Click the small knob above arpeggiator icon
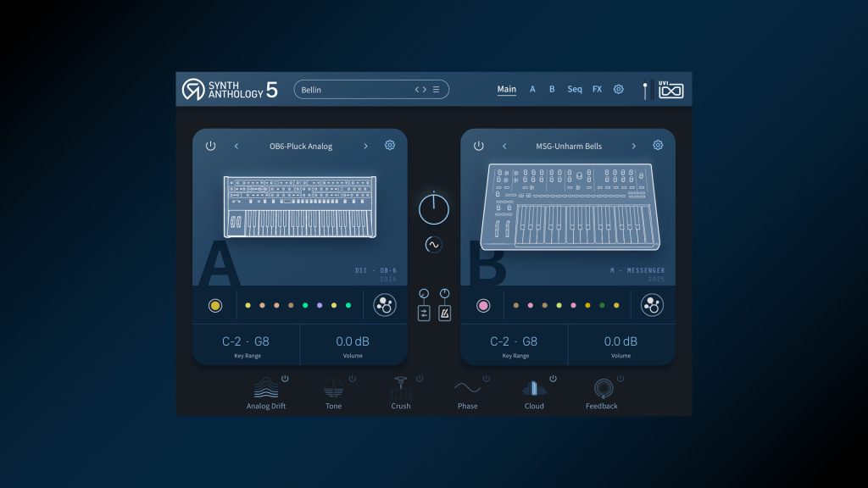Image resolution: width=868 pixels, height=488 pixels. pos(424,293)
